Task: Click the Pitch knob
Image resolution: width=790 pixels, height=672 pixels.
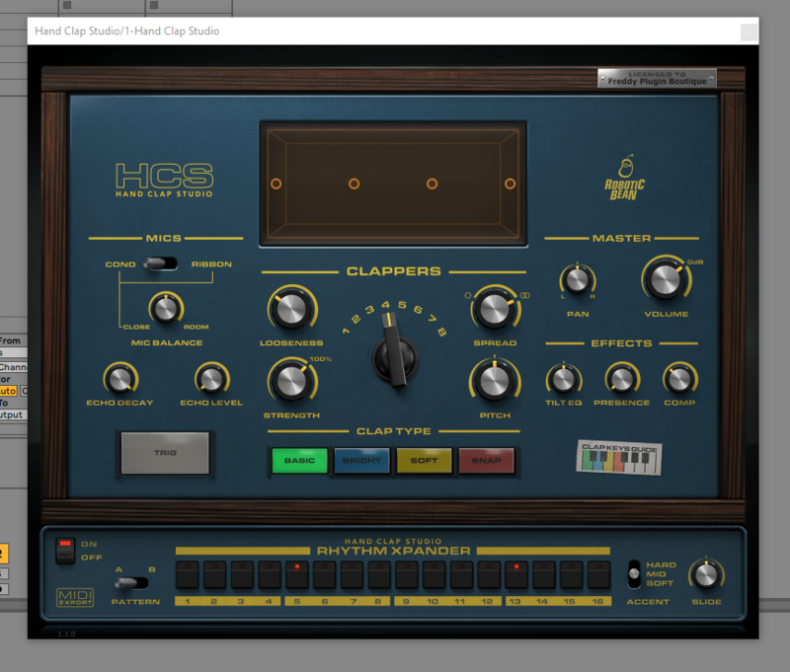Action: [x=495, y=381]
